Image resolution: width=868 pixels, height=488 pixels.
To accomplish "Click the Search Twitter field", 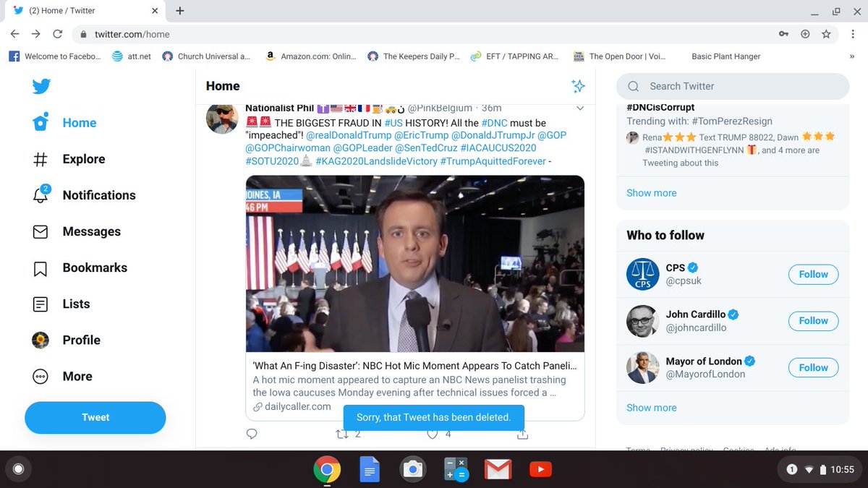I will pos(733,86).
